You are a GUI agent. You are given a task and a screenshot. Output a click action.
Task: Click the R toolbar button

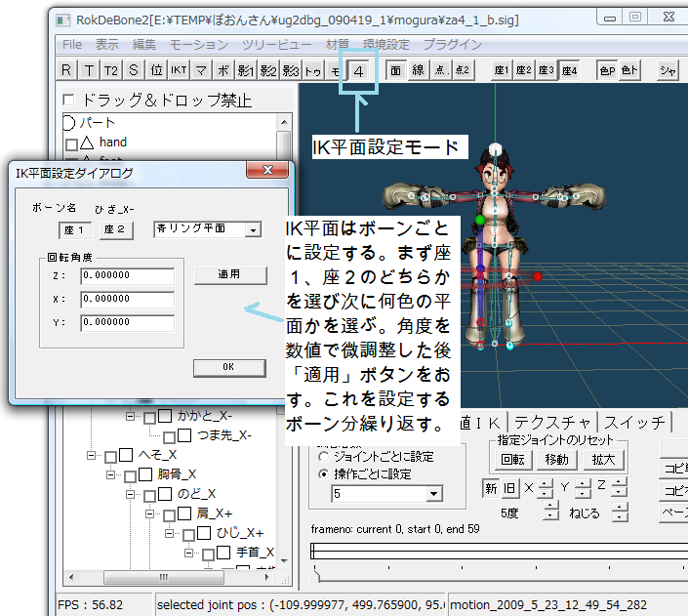coord(66,70)
